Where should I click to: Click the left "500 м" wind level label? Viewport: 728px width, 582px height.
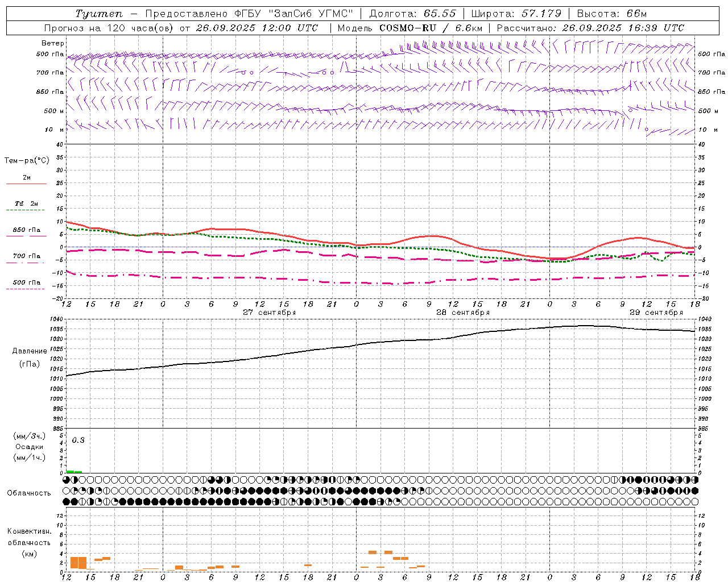click(x=54, y=111)
